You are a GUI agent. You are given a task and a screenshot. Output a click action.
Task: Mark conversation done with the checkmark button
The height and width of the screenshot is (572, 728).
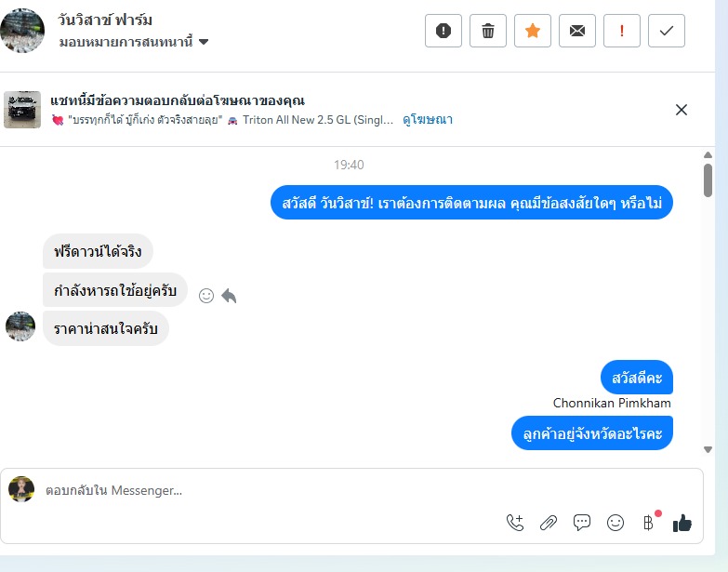coord(667,31)
